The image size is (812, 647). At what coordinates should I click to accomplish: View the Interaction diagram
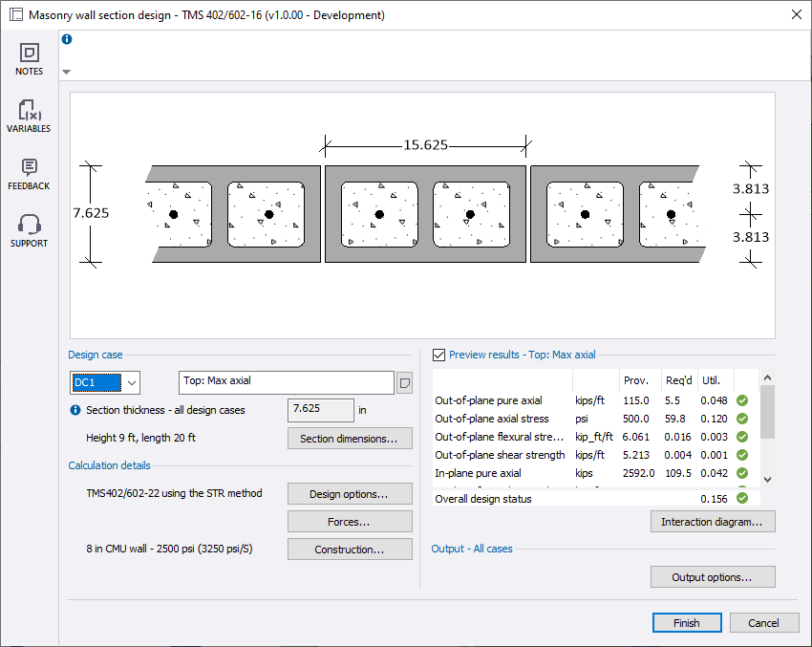[713, 521]
